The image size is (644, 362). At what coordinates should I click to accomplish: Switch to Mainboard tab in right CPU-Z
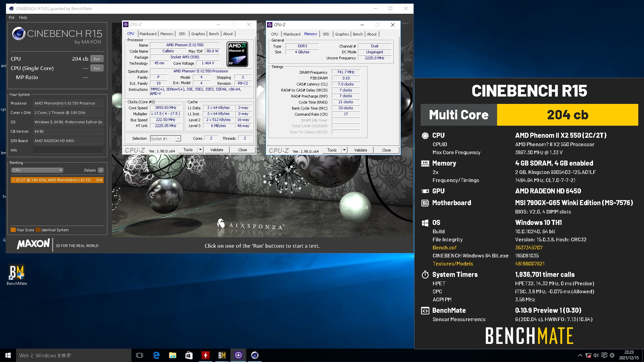pos(292,34)
